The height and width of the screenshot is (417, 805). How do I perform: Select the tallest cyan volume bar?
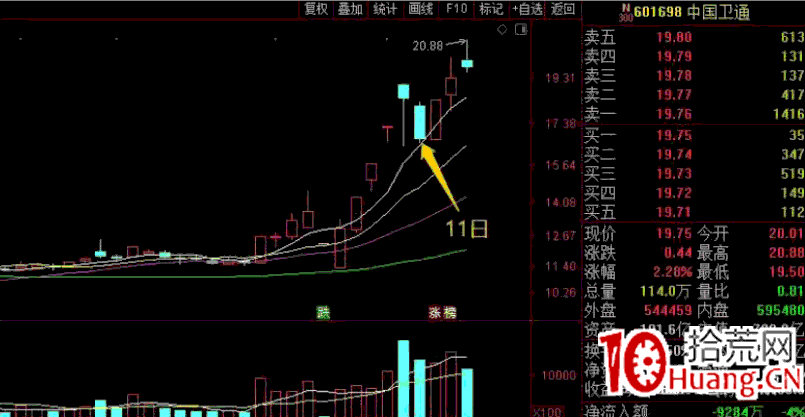(404, 378)
